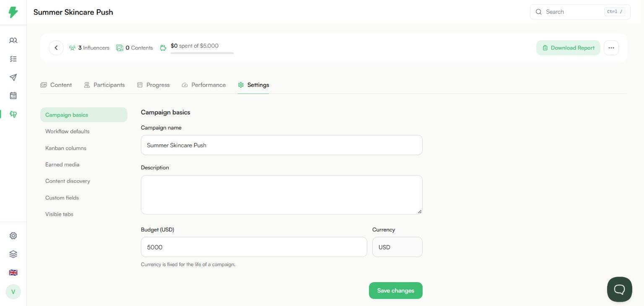Open the settings gear in sidebar
The image size is (644, 306).
(13, 236)
